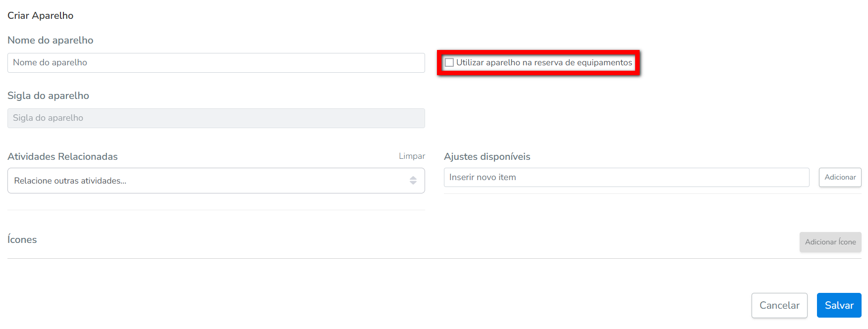Viewport: 868px width, 329px height.
Task: Click the 'Sigla do aparelho' field
Action: [x=216, y=118]
